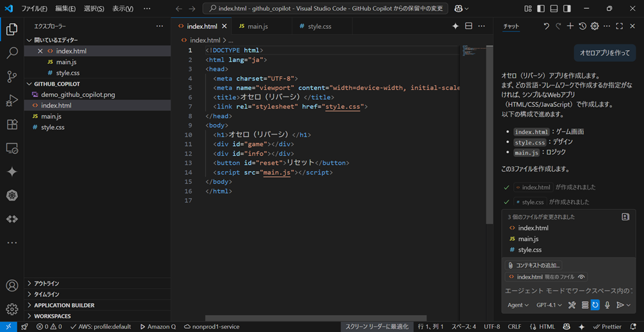This screenshot has height=332, width=644.
Task: Open send button options chevron
Action: 629,305
